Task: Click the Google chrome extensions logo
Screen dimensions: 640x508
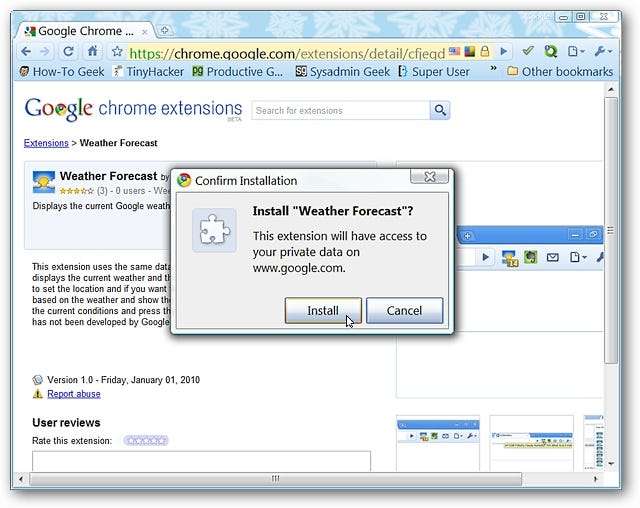Action: (133, 109)
